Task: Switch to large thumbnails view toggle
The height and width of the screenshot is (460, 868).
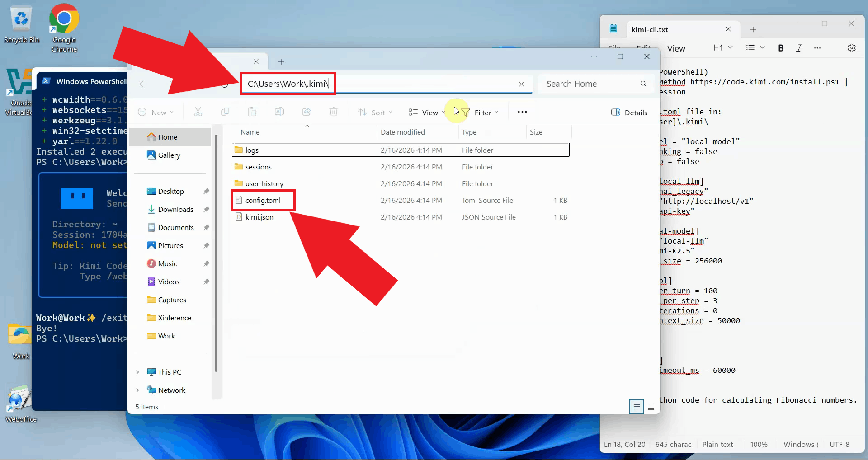Action: pyautogui.click(x=651, y=407)
